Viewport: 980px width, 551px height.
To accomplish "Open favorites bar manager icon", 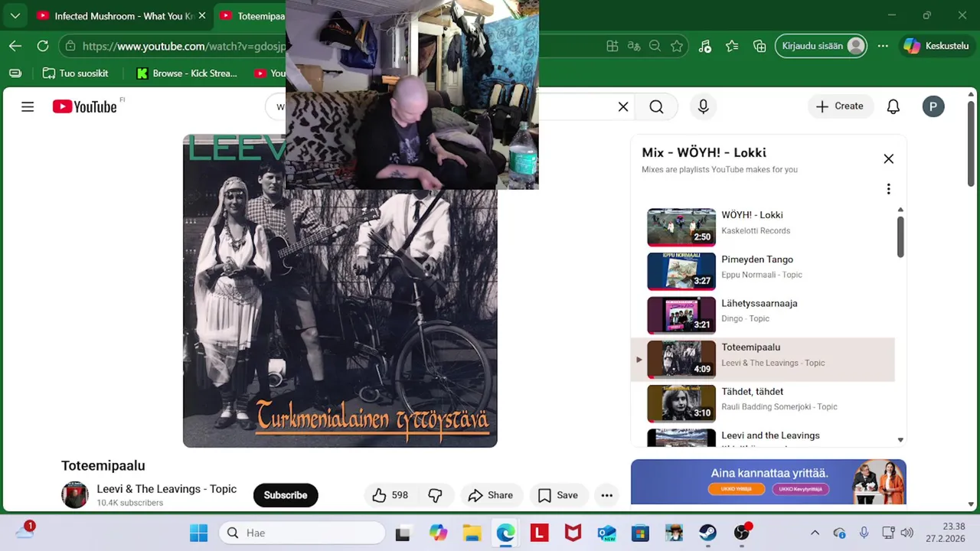I will click(15, 73).
